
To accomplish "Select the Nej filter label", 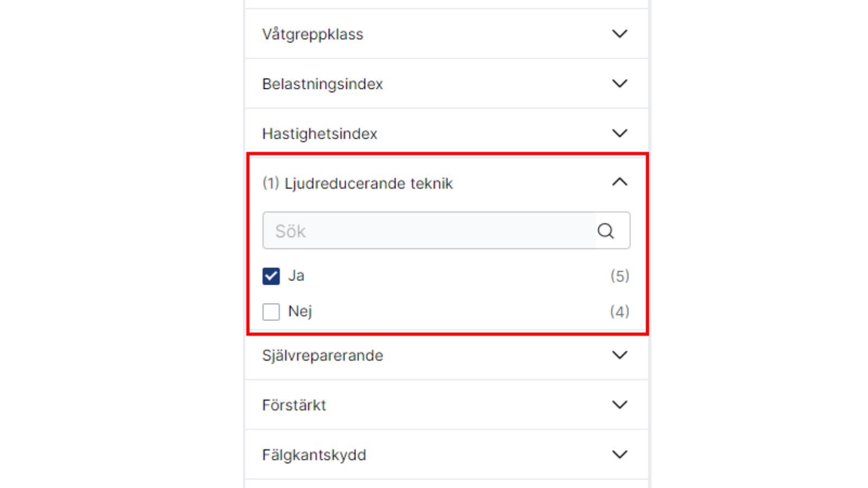I will [301, 312].
